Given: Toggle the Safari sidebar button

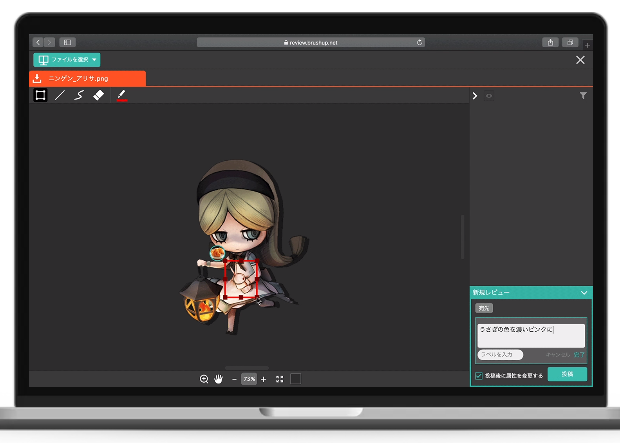Looking at the screenshot, I should pos(68,42).
